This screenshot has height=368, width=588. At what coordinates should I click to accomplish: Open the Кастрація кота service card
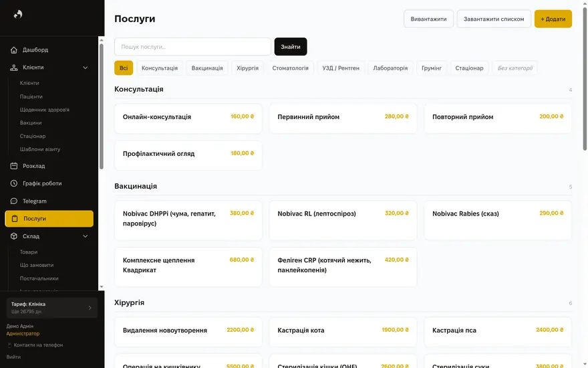point(343,332)
